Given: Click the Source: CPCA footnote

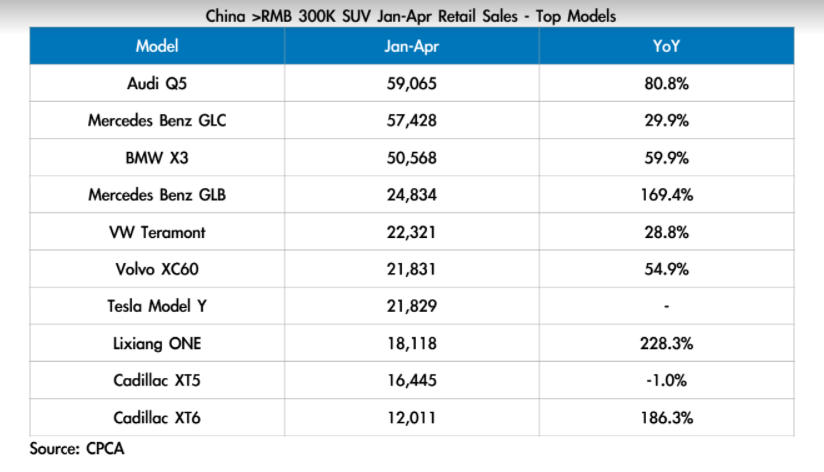Looking at the screenshot, I should click(76, 450).
